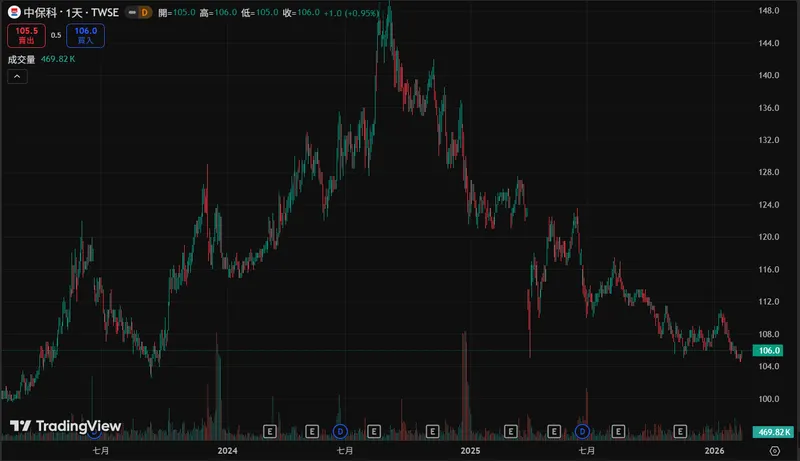Click the 120.0 price axis label
The height and width of the screenshot is (461, 800).
coord(769,237)
